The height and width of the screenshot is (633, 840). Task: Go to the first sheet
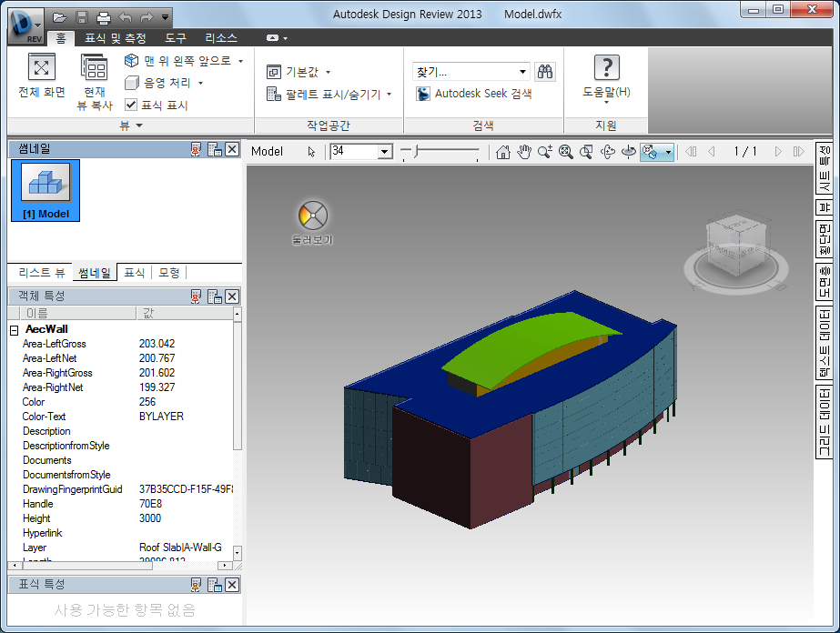691,152
